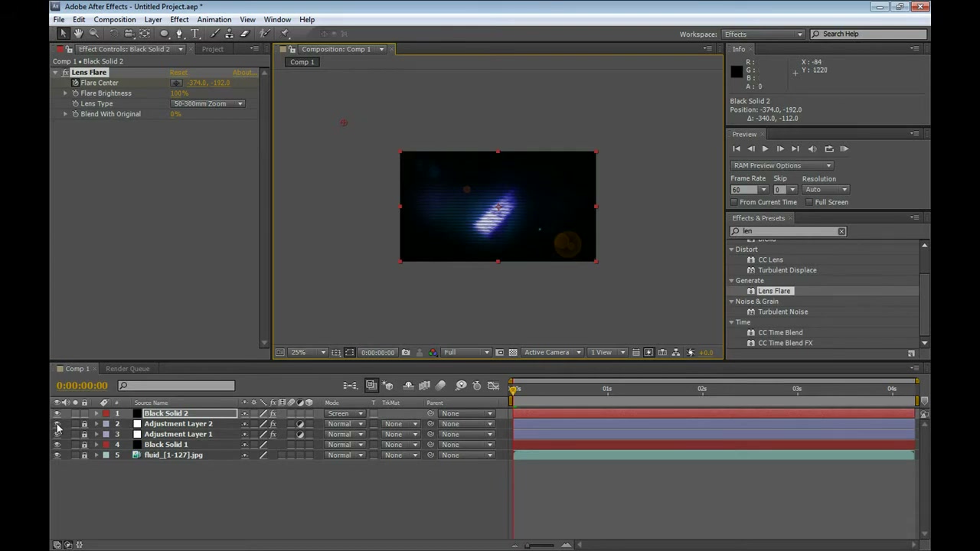The image size is (980, 551).
Task: Select the Eraser tool
Action: (245, 34)
